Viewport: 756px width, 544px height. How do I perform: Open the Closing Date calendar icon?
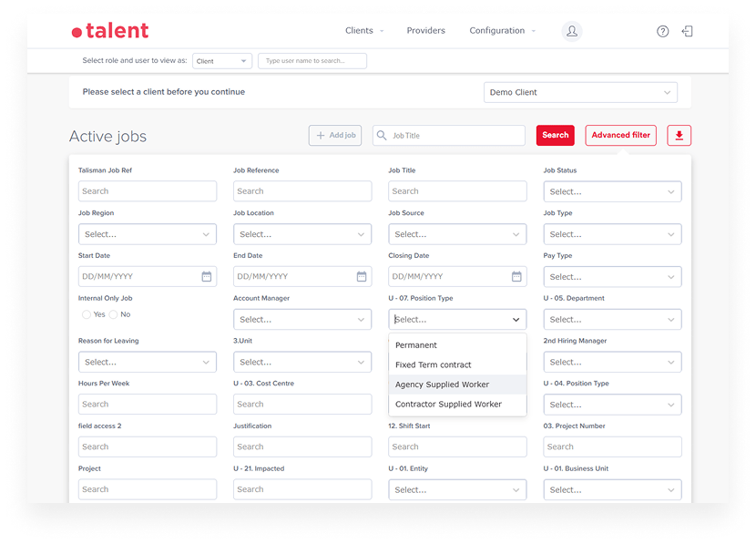click(x=516, y=277)
